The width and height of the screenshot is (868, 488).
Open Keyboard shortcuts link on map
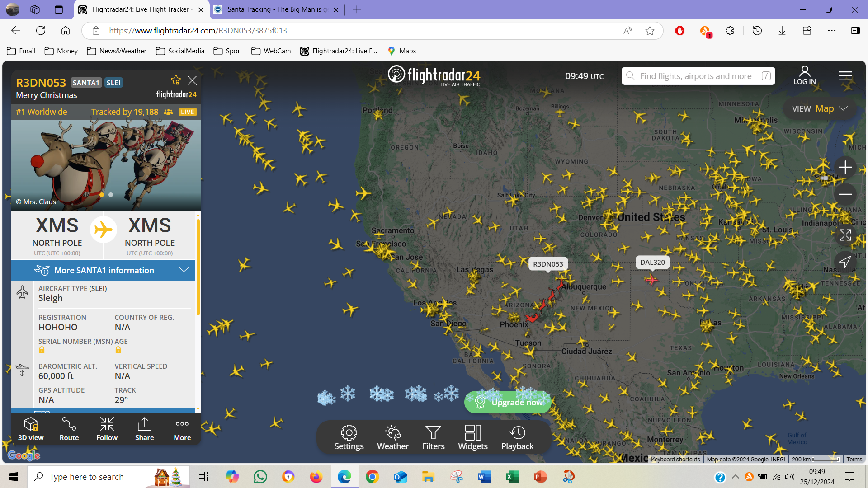click(x=675, y=459)
